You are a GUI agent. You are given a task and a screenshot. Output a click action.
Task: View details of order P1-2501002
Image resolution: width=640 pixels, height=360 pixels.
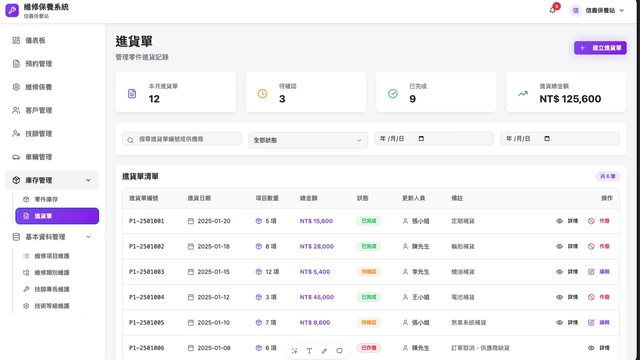[x=567, y=246]
